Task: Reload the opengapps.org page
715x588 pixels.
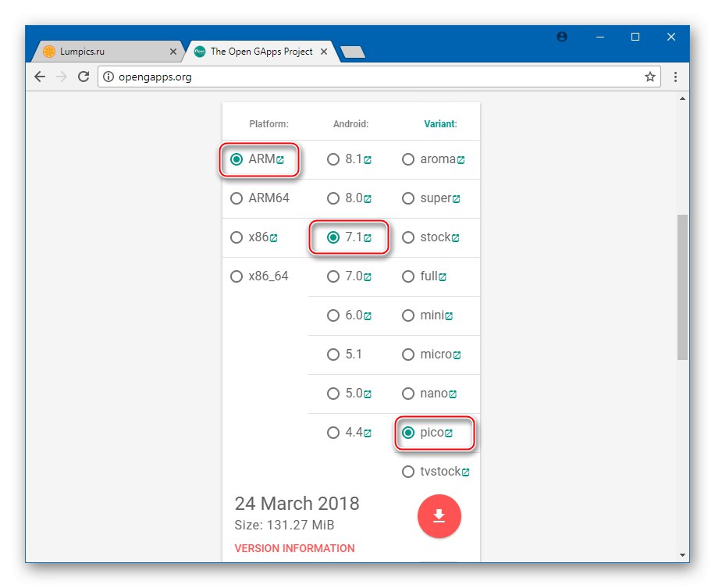Action: pyautogui.click(x=84, y=77)
